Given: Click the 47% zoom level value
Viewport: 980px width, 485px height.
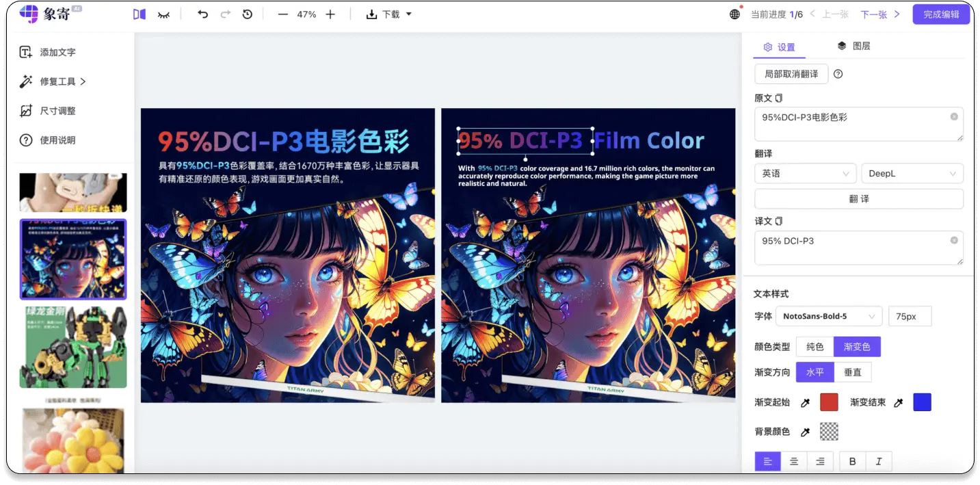Looking at the screenshot, I should [x=306, y=14].
